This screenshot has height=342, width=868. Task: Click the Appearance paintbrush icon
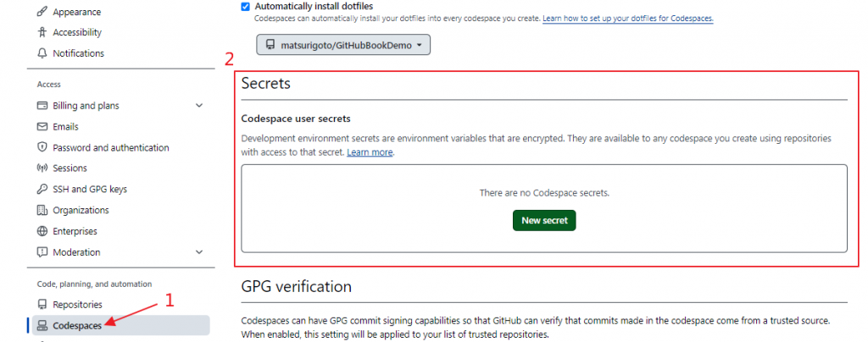[x=42, y=12]
